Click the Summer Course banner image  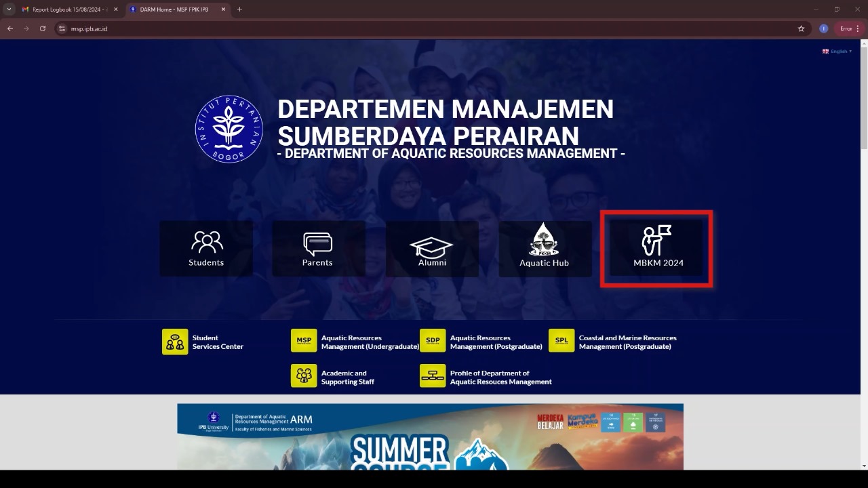point(430,437)
